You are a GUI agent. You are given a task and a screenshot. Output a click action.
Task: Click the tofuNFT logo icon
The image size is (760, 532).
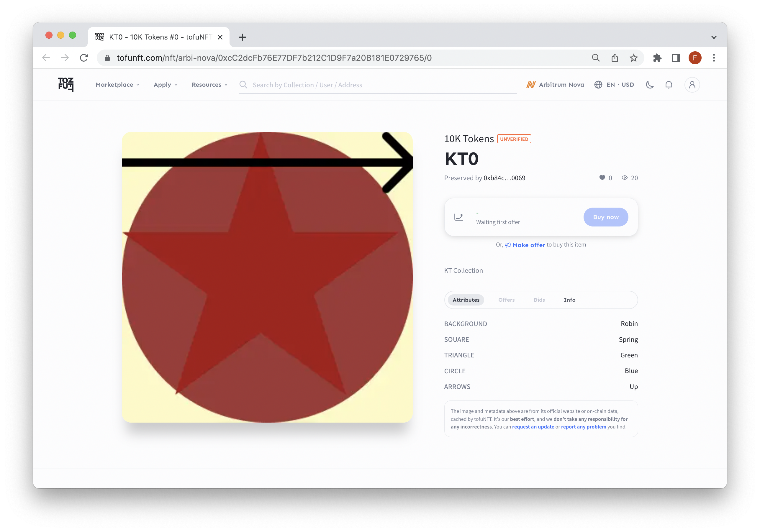click(65, 84)
